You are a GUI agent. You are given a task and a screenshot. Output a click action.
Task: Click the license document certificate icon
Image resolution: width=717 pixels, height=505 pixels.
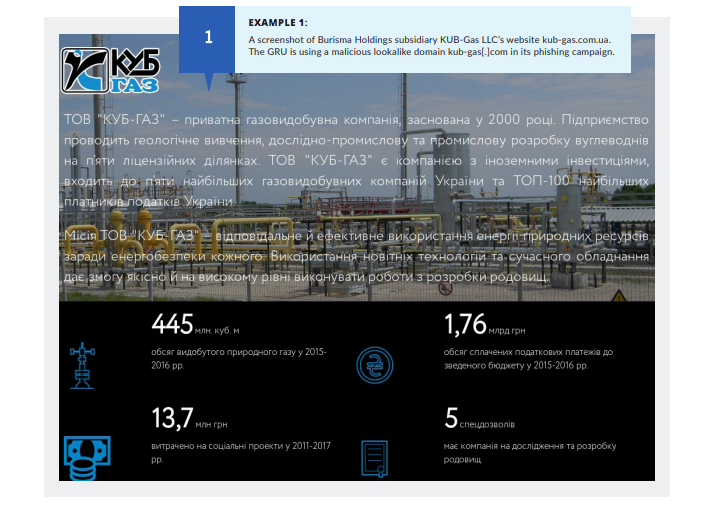tap(375, 459)
